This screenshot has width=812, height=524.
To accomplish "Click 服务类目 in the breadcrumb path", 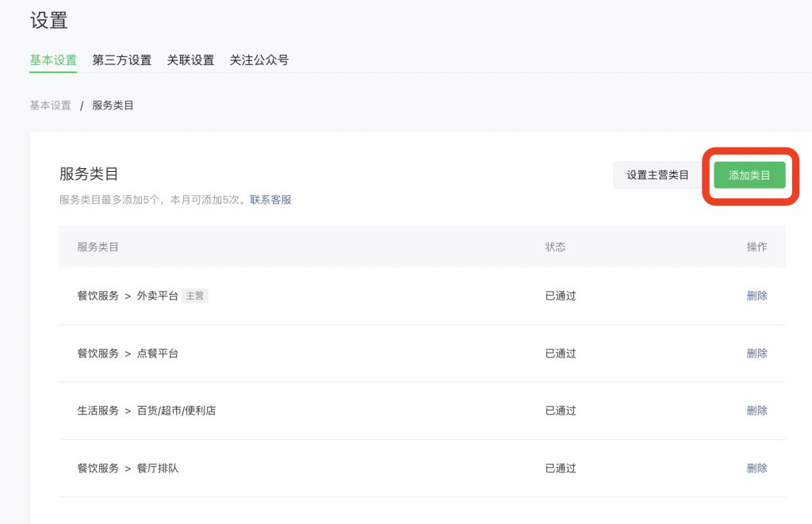I will coord(113,105).
